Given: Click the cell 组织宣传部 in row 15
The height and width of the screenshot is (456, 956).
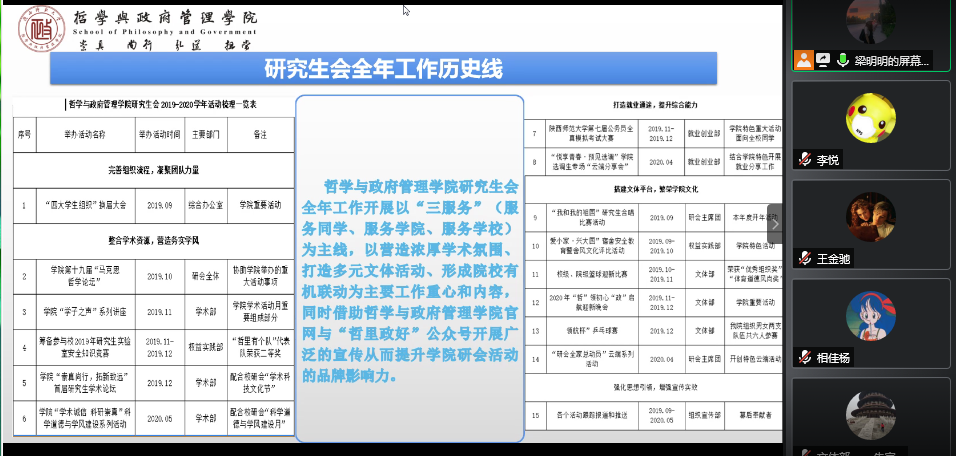Looking at the screenshot, I should [704, 415].
